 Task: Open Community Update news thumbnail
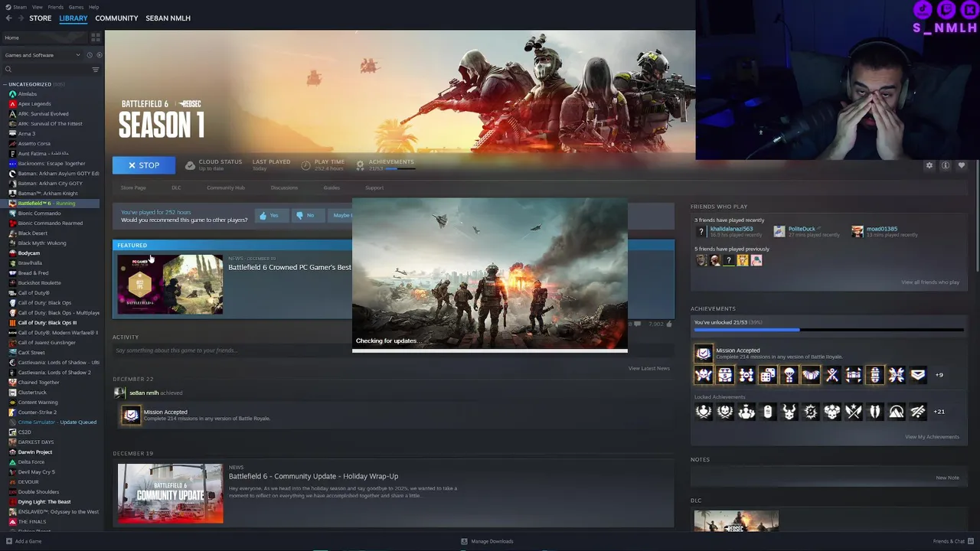[x=170, y=493]
